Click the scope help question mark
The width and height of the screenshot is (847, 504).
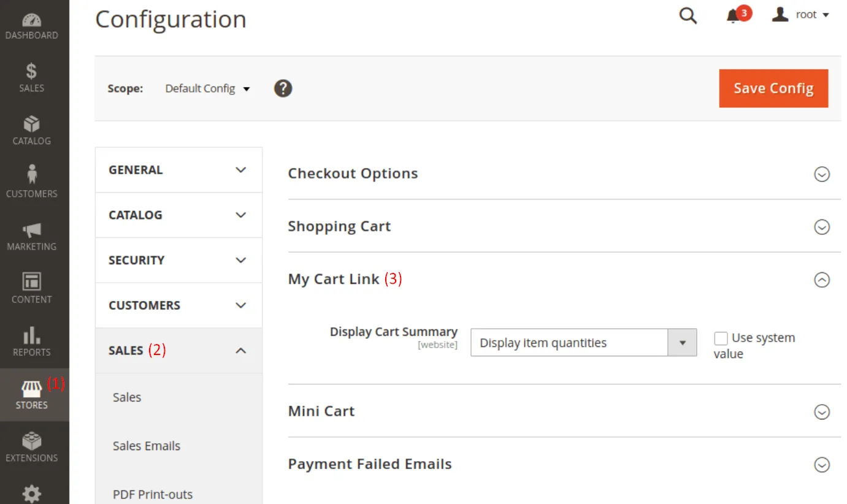(x=283, y=88)
